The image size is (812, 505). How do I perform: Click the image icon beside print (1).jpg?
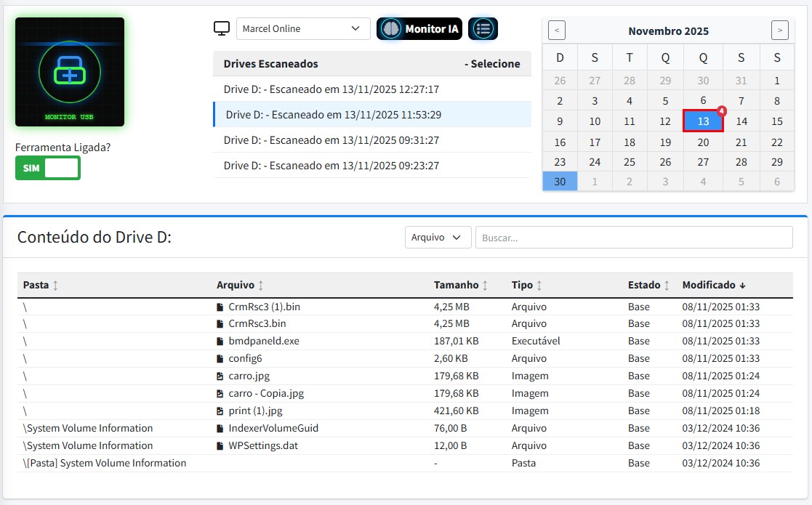220,411
